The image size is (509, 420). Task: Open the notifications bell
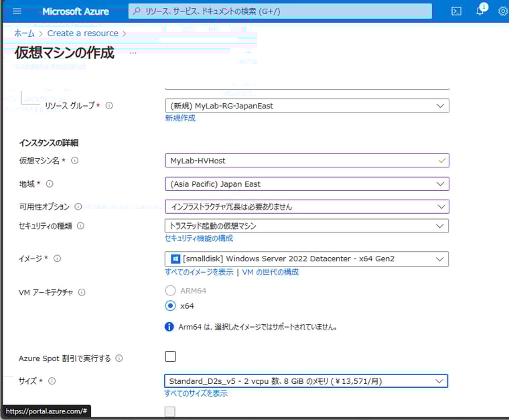(x=480, y=11)
